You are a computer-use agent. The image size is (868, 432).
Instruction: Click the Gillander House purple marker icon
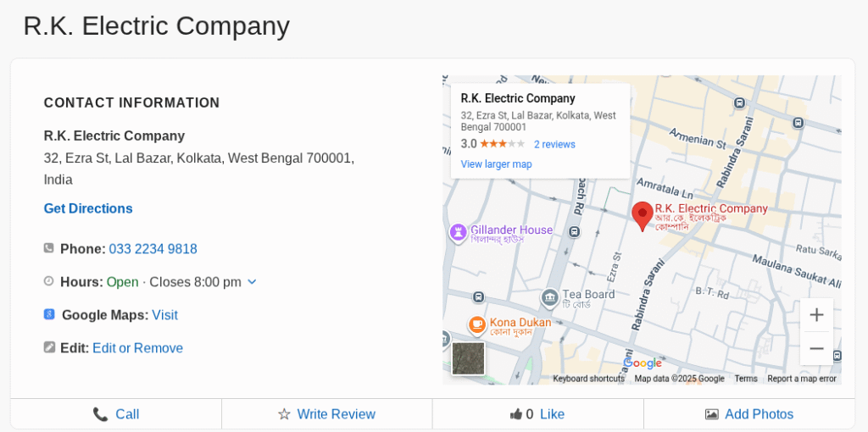pos(458,231)
